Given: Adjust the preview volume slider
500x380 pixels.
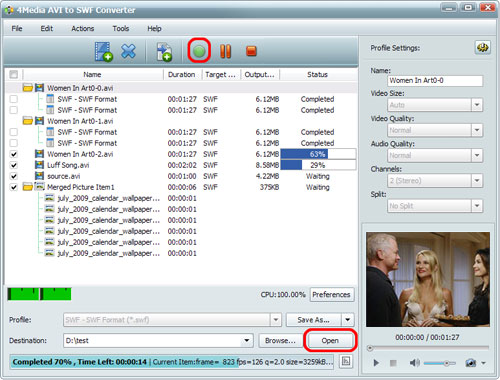Looking at the screenshot, I should [x=439, y=363].
